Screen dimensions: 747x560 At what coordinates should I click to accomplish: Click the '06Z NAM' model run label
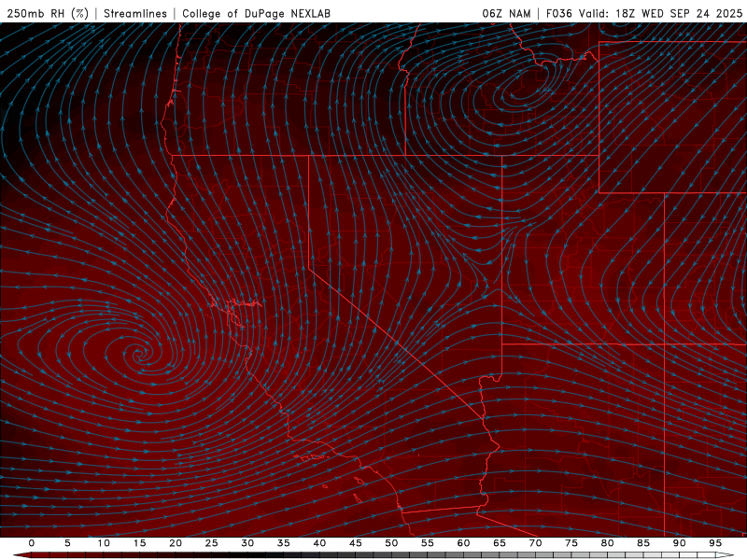(506, 13)
